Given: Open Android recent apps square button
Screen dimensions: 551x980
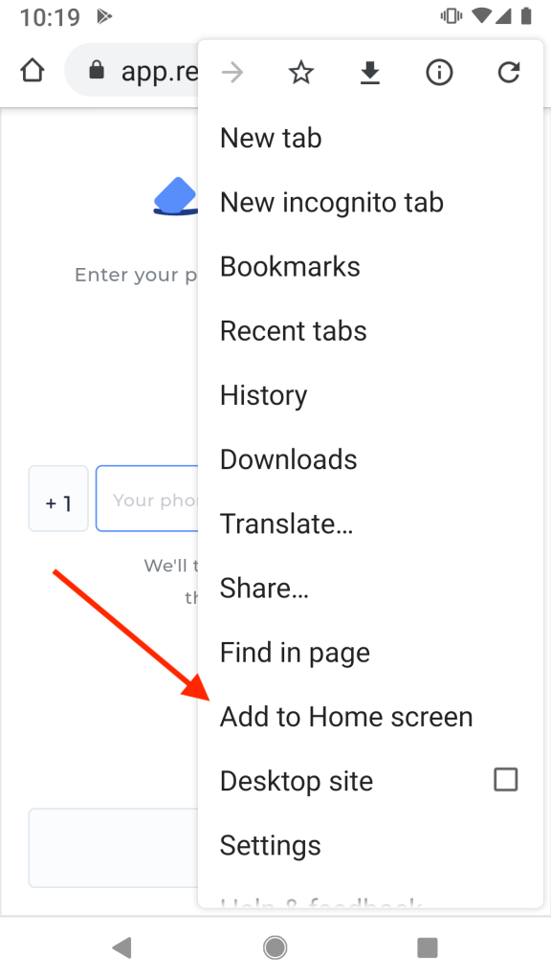Looking at the screenshot, I should pyautogui.click(x=428, y=947).
